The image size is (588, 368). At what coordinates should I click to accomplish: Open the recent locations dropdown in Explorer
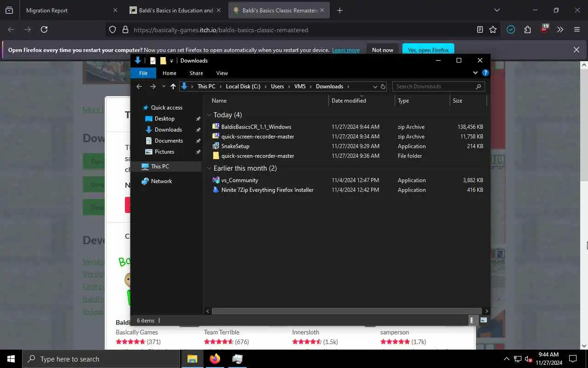click(x=164, y=86)
